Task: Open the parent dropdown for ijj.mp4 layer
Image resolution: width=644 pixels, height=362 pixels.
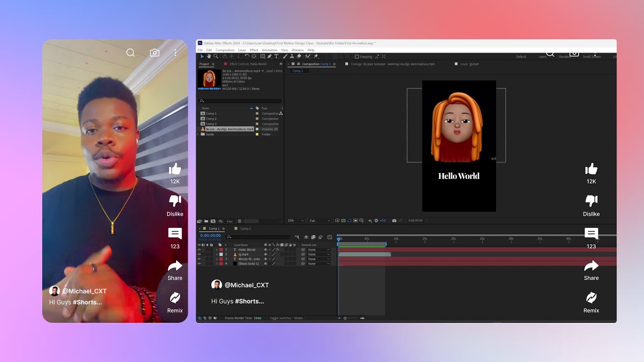Action: tap(319, 254)
